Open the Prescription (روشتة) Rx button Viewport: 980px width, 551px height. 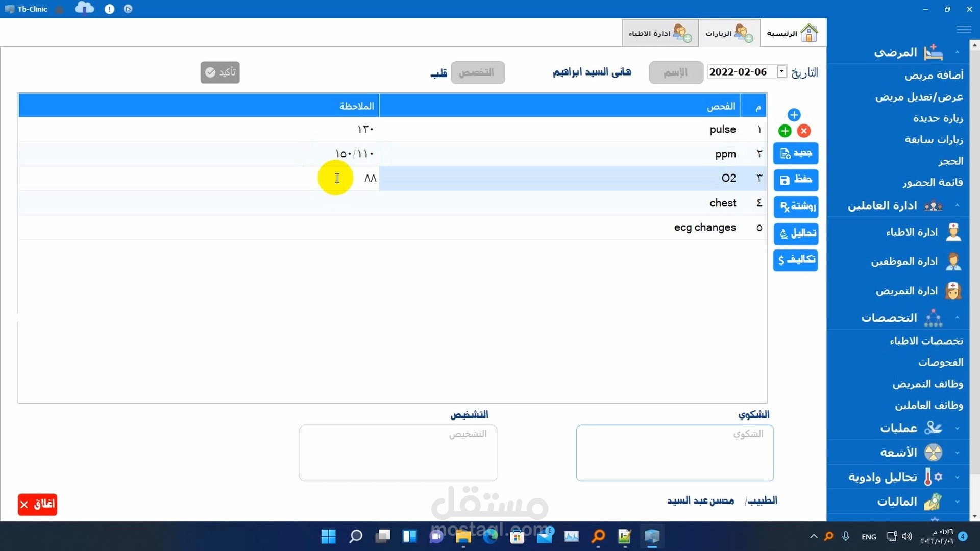[x=795, y=207]
